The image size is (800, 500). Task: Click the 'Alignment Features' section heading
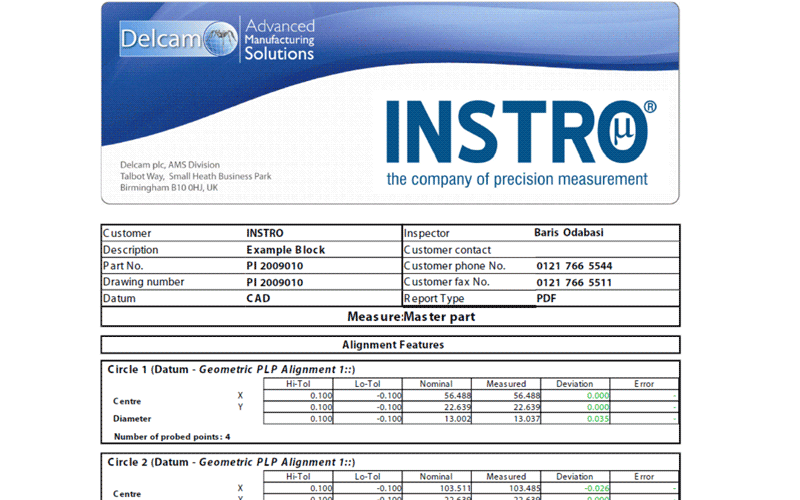[x=393, y=345]
